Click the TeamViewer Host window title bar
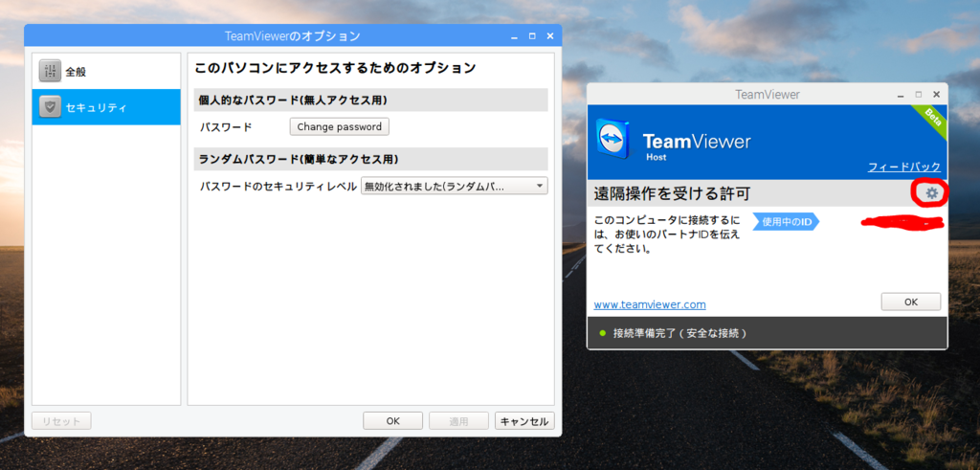Screen dimensions: 980x470 pyautogui.click(x=767, y=95)
